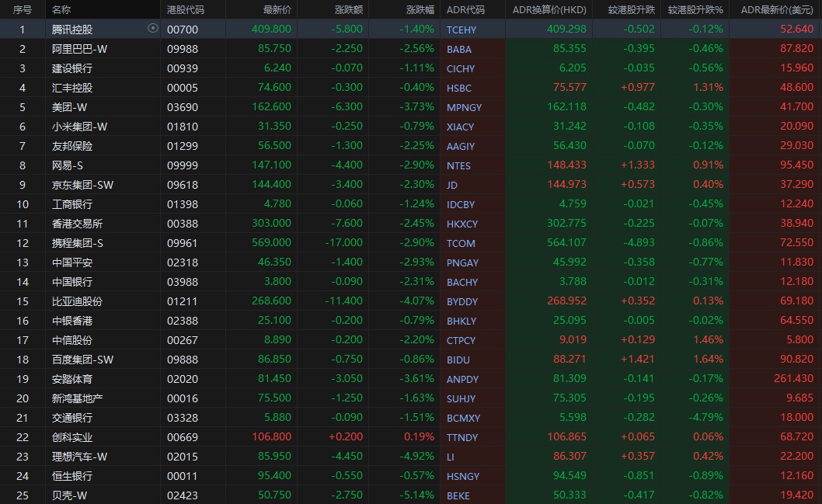
Task: Click ADR code BIDU
Action: (x=458, y=360)
